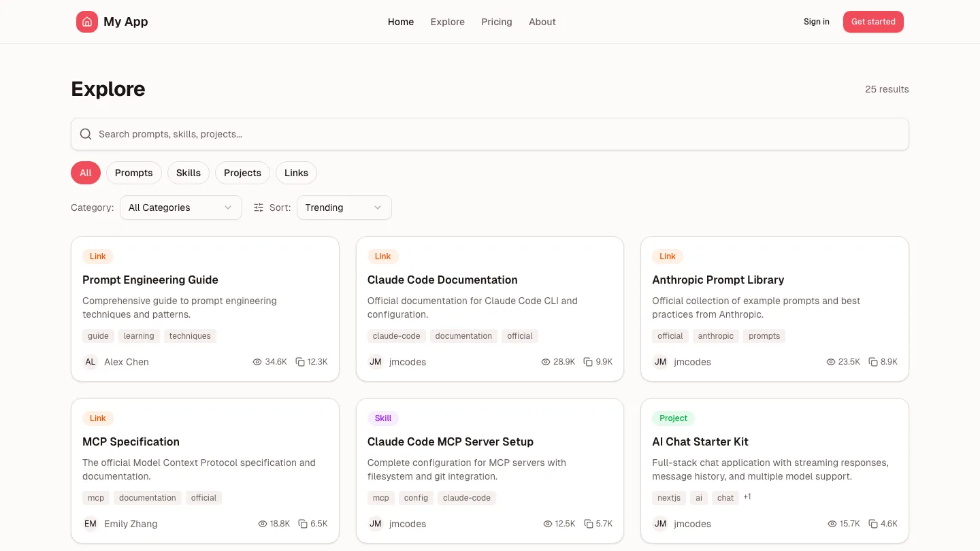Click the sort filter sliders icon
This screenshot has height=551, width=980.
pos(259,207)
